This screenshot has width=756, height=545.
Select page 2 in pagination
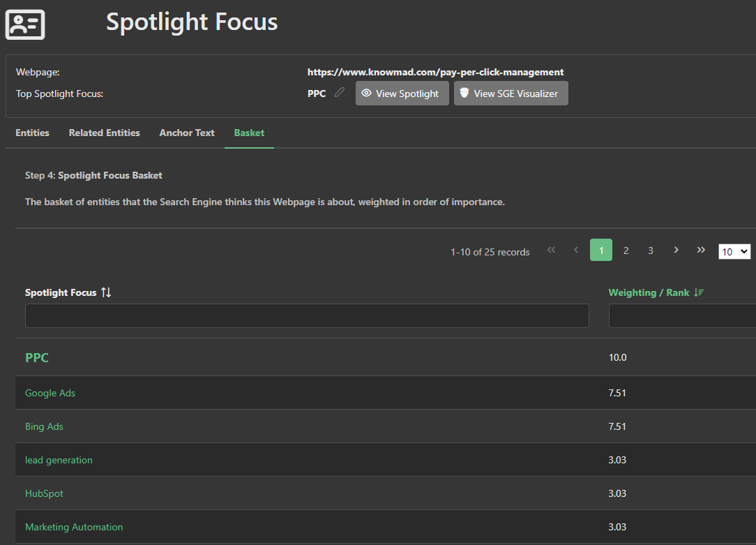pos(626,251)
